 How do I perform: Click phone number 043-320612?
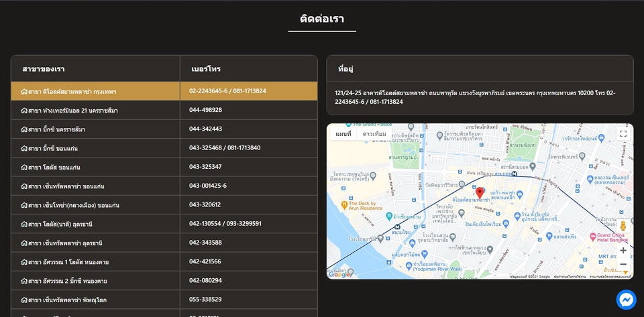coord(205,204)
